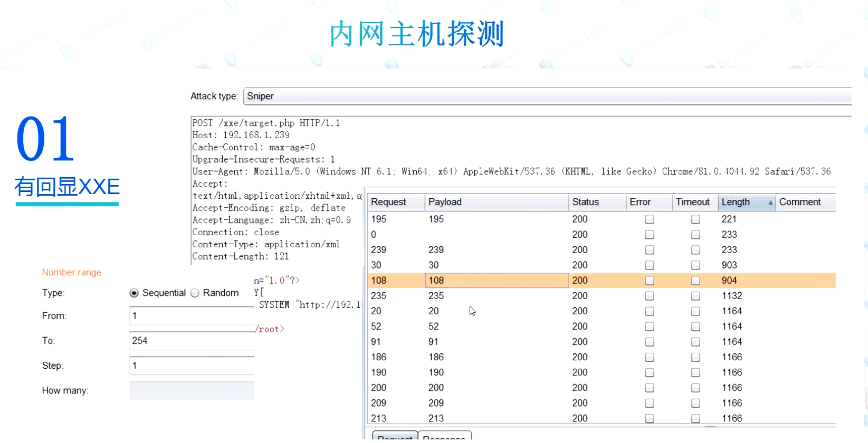
Task: Open the Response tab below results
Action: (x=444, y=437)
